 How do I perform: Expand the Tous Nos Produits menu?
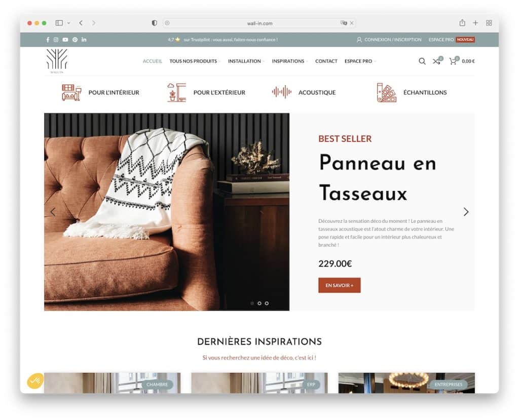(x=195, y=61)
